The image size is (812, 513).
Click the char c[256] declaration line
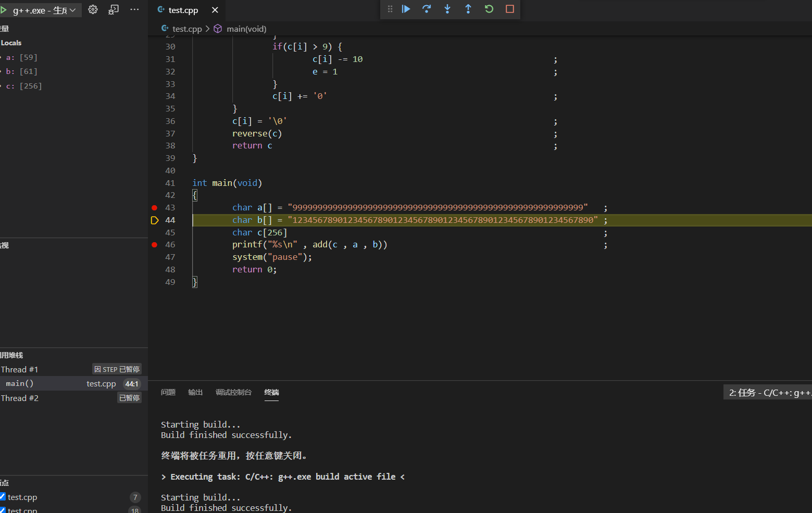click(x=259, y=232)
